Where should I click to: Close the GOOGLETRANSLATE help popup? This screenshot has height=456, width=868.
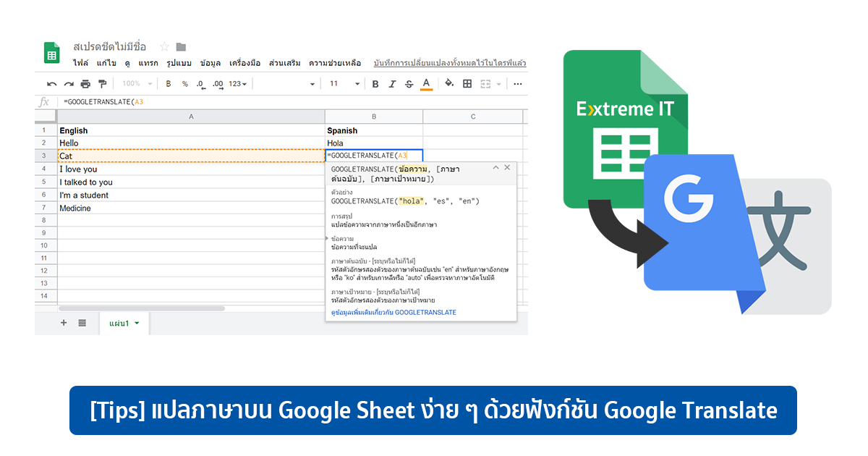pyautogui.click(x=507, y=167)
